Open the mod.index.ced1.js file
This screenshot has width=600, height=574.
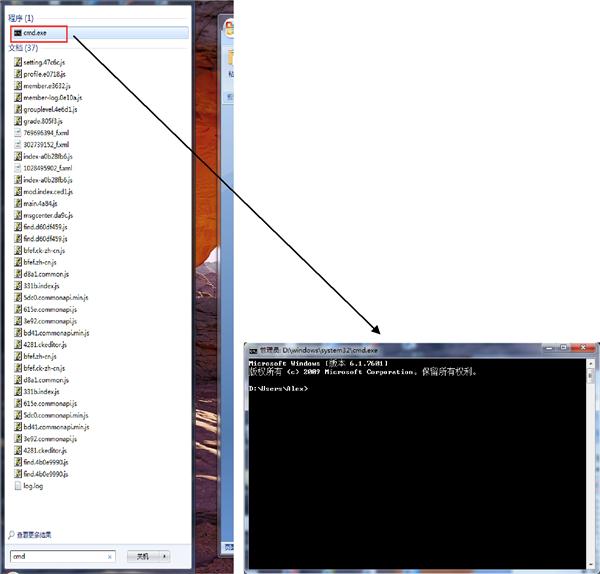[x=44, y=192]
